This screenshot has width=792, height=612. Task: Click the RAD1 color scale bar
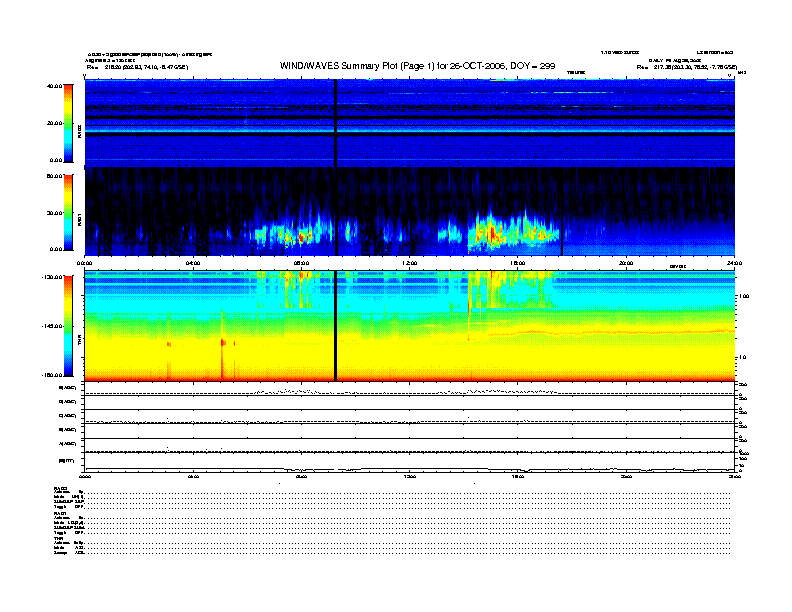[68, 212]
